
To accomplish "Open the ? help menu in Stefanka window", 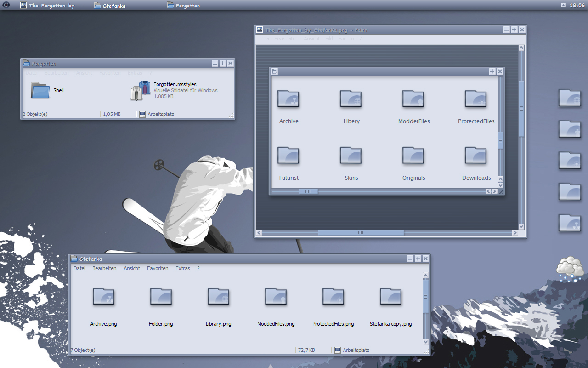I will (x=198, y=268).
